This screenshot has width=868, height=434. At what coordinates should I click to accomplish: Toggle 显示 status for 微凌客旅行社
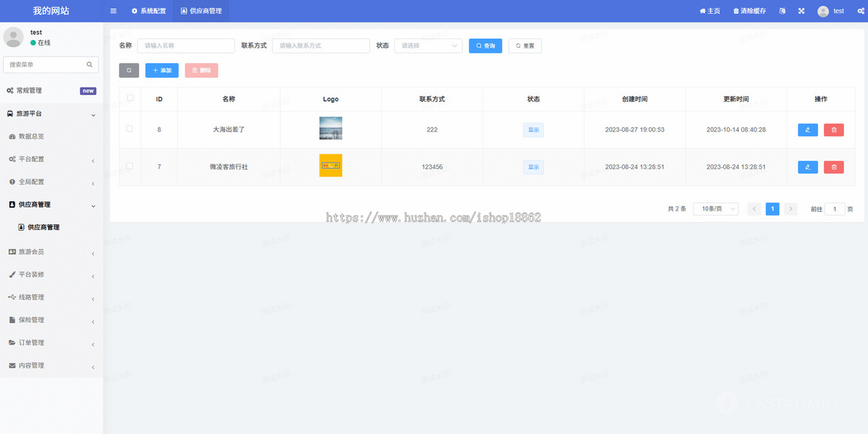pos(533,166)
